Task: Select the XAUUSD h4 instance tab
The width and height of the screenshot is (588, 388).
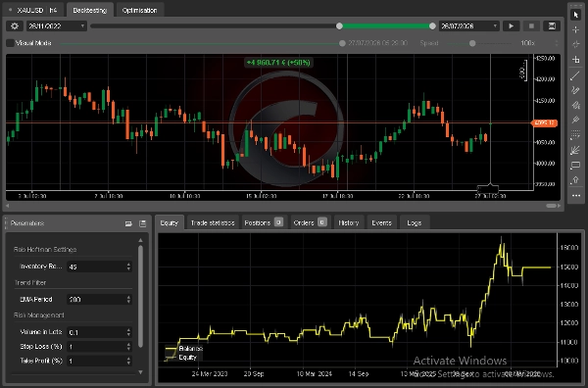Action: point(33,10)
